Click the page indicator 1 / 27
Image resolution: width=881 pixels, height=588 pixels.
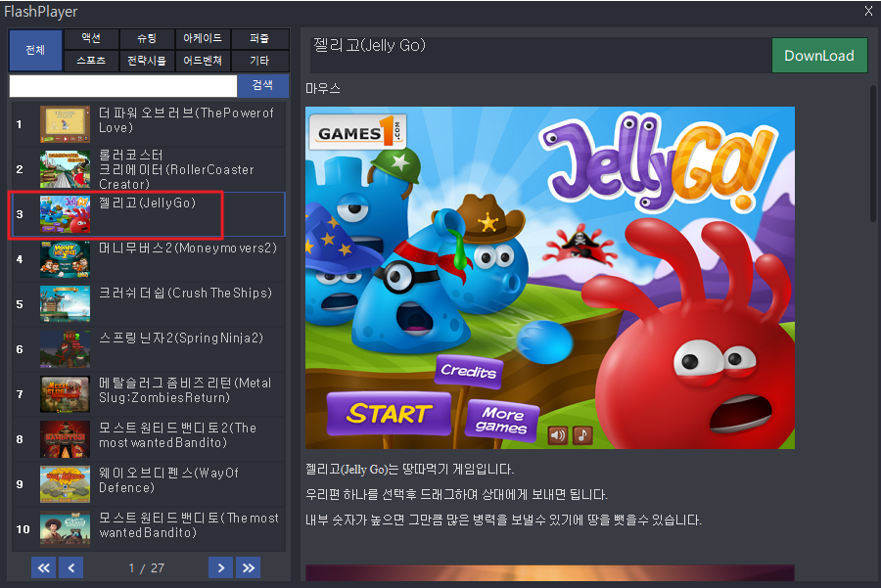[x=146, y=567]
